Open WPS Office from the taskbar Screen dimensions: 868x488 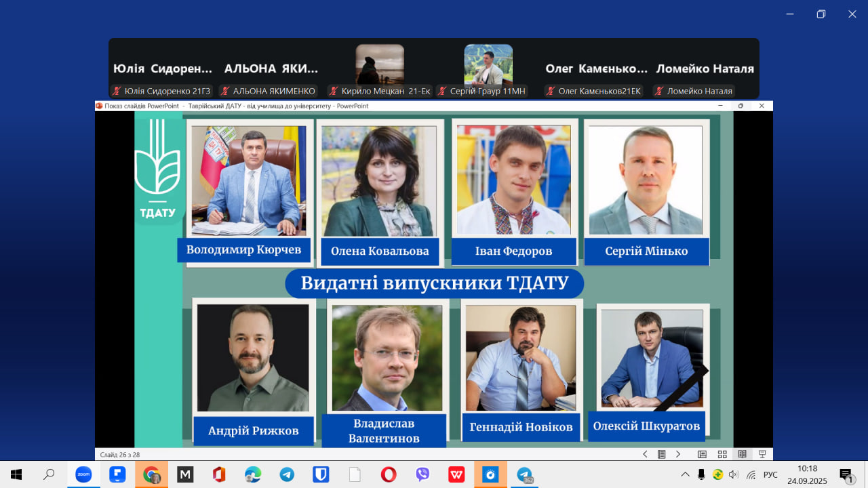click(x=456, y=474)
